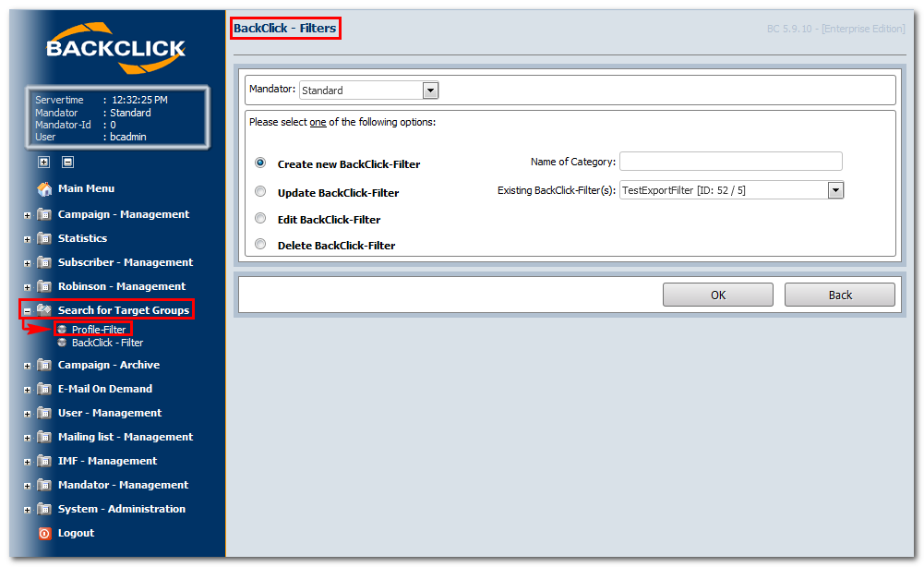Select Mandator - Management menu label
The image size is (924, 567).
123,485
